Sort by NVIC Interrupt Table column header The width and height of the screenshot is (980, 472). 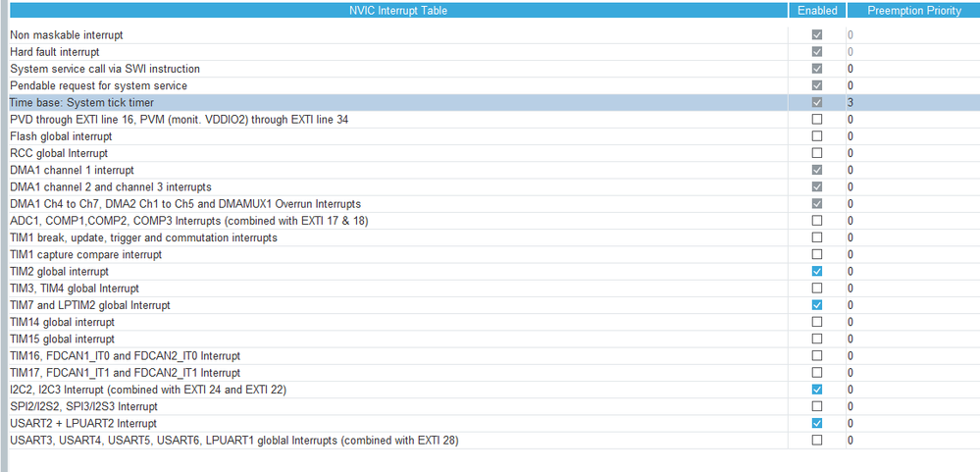398,11
